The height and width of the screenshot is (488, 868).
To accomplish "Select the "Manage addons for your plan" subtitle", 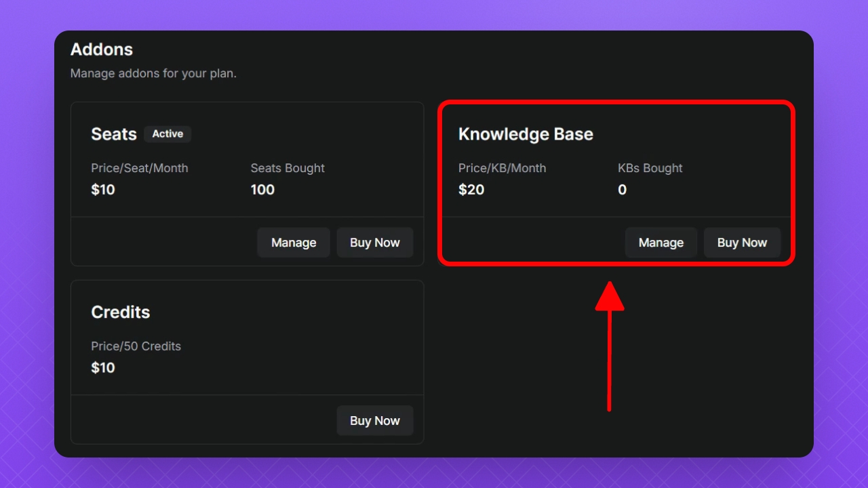I will coord(153,73).
